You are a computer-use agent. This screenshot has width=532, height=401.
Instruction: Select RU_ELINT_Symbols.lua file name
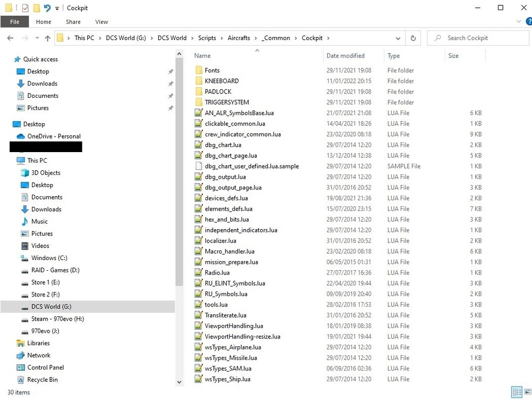pos(235,283)
